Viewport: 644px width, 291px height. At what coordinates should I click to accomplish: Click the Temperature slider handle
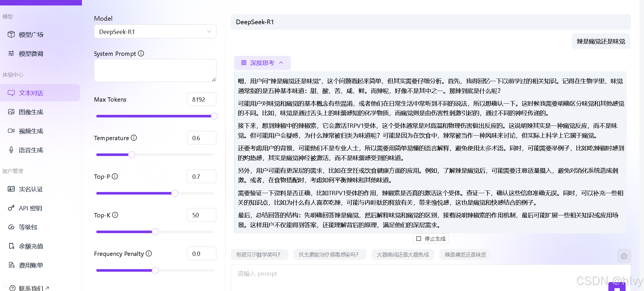click(x=132, y=155)
